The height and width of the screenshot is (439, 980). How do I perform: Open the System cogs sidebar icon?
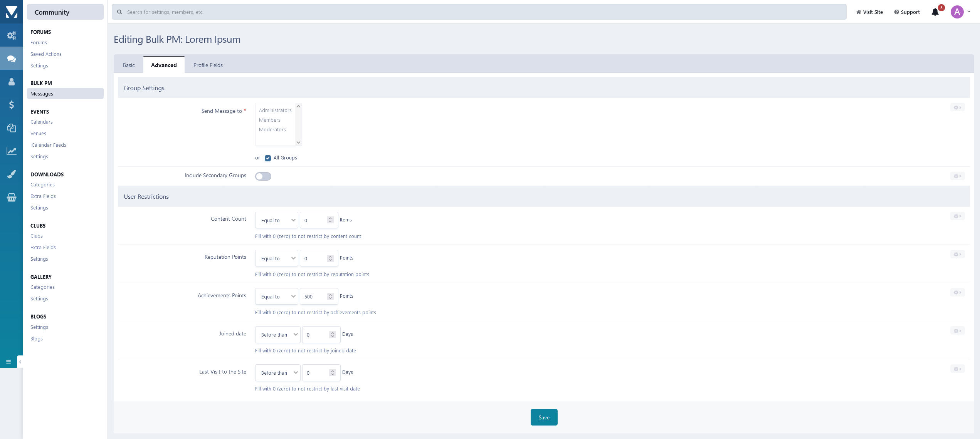(x=12, y=35)
